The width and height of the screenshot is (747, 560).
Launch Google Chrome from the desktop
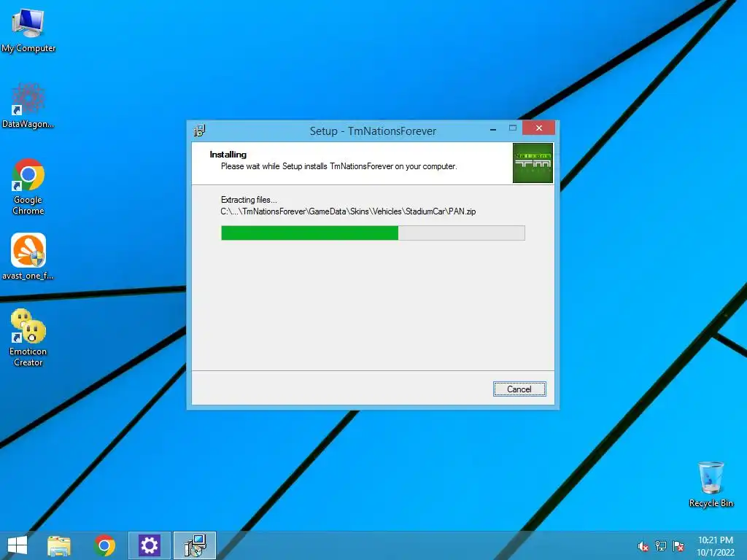pos(28,186)
